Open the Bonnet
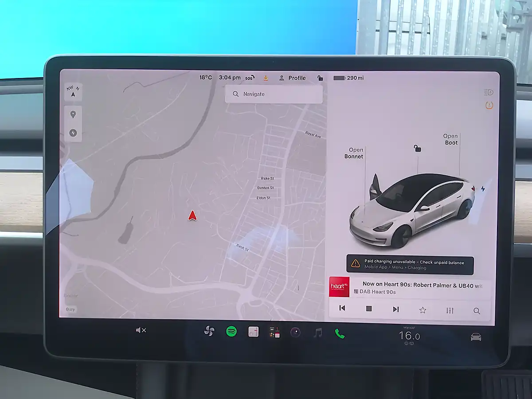The width and height of the screenshot is (532, 399). click(354, 153)
